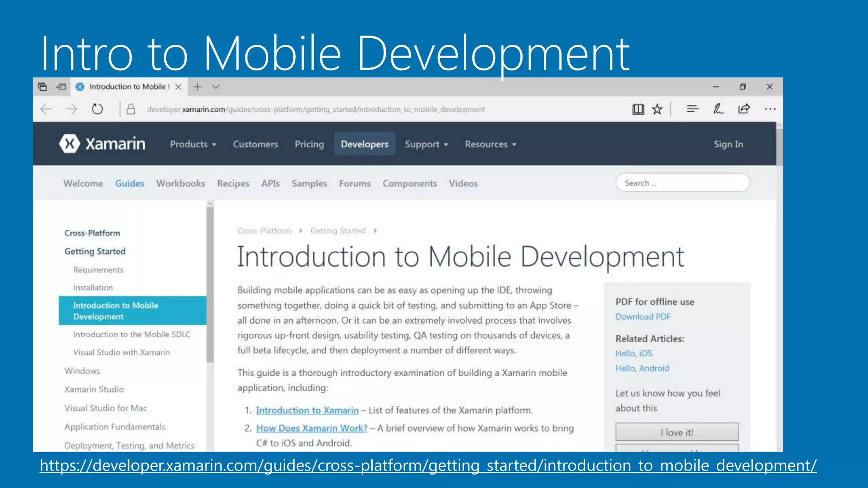Click the I love it! button

coord(677,432)
